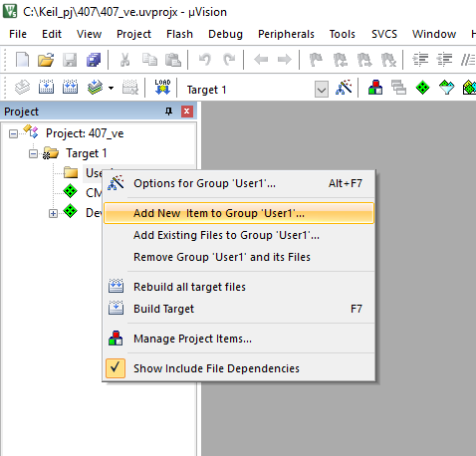Open the Peripherals menu
The height and width of the screenshot is (456, 476).
click(286, 34)
